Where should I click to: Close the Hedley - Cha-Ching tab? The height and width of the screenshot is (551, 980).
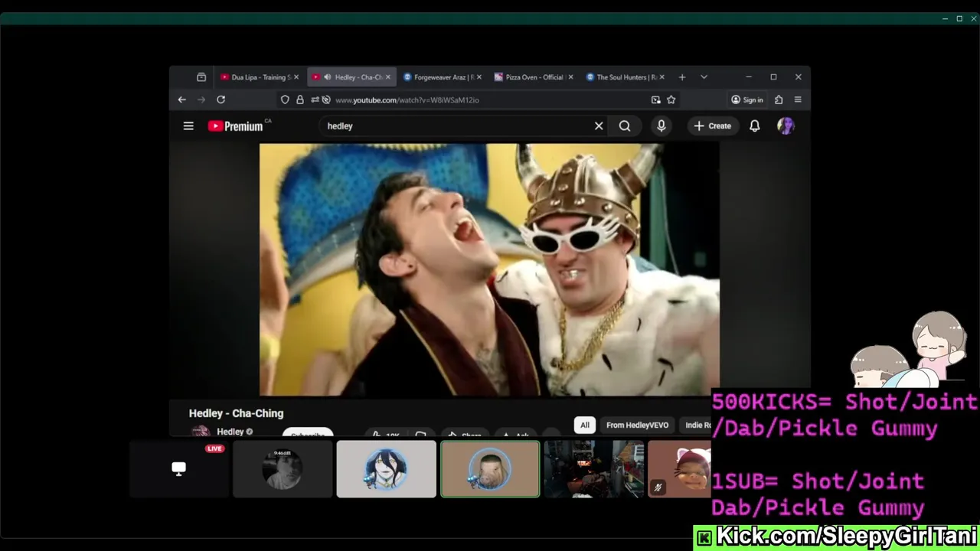click(x=388, y=77)
